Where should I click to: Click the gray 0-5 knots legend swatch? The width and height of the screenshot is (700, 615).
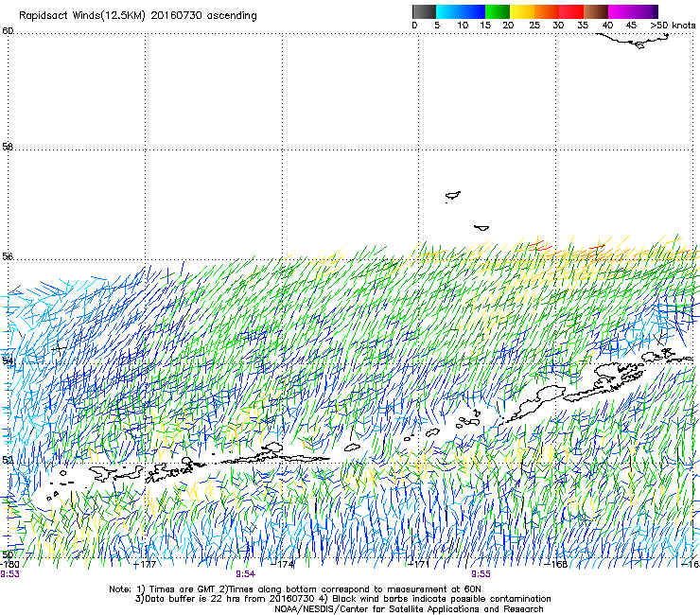424,11
